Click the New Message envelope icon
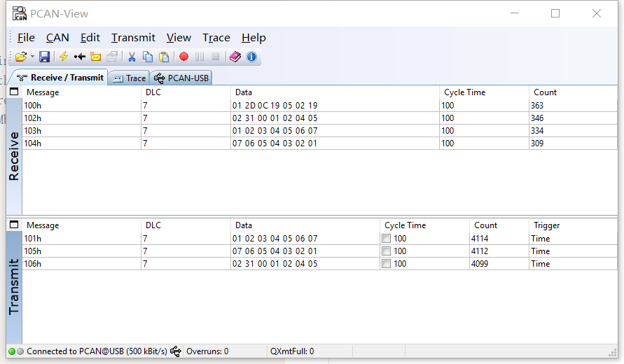 click(95, 57)
